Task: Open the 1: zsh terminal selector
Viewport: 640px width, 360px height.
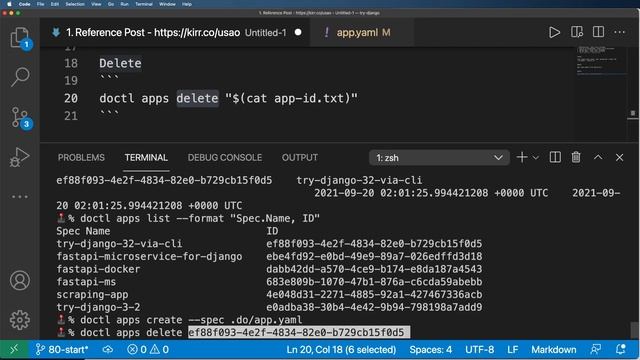Action: pyautogui.click(x=439, y=158)
